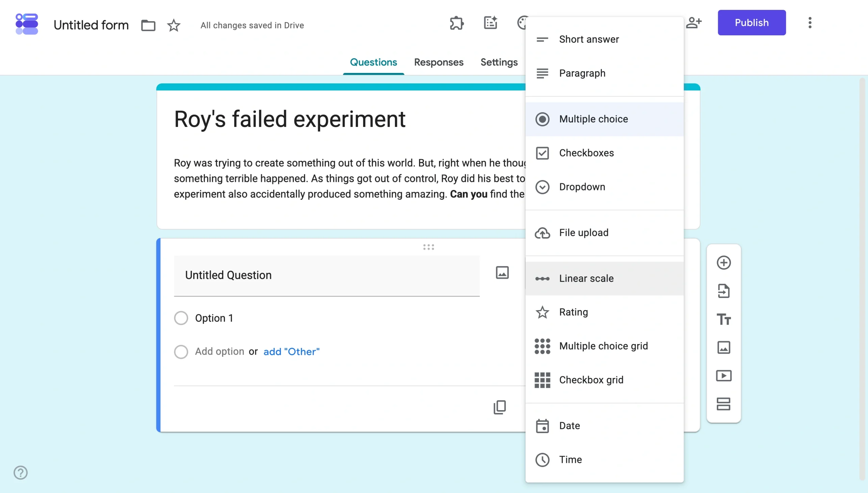Switch to the Responses tab
868x493 pixels.
pyautogui.click(x=438, y=62)
